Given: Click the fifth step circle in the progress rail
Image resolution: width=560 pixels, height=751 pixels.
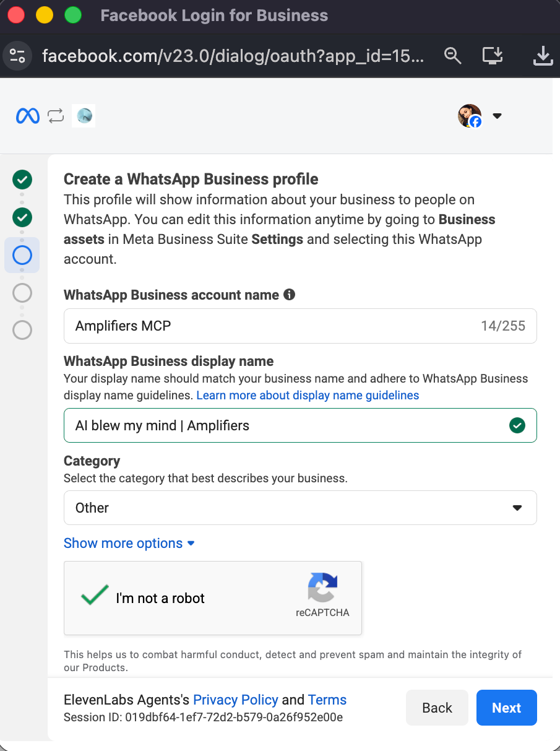Looking at the screenshot, I should [x=22, y=330].
